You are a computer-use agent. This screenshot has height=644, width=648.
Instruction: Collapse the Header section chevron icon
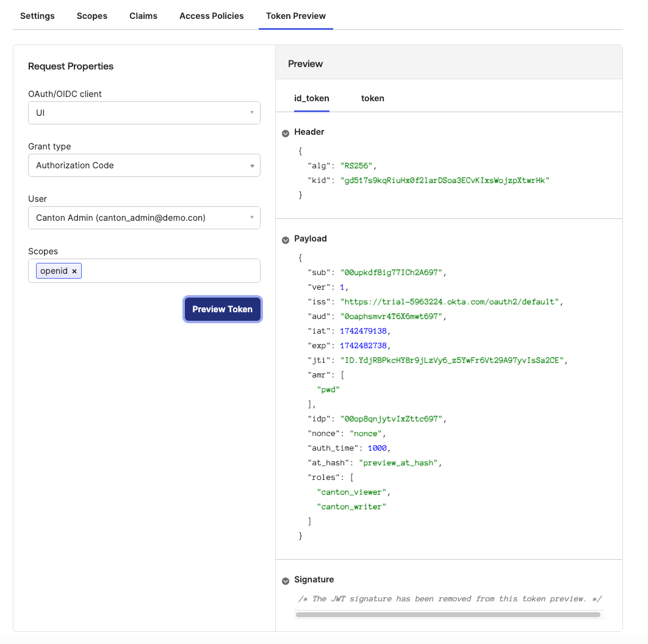click(285, 133)
